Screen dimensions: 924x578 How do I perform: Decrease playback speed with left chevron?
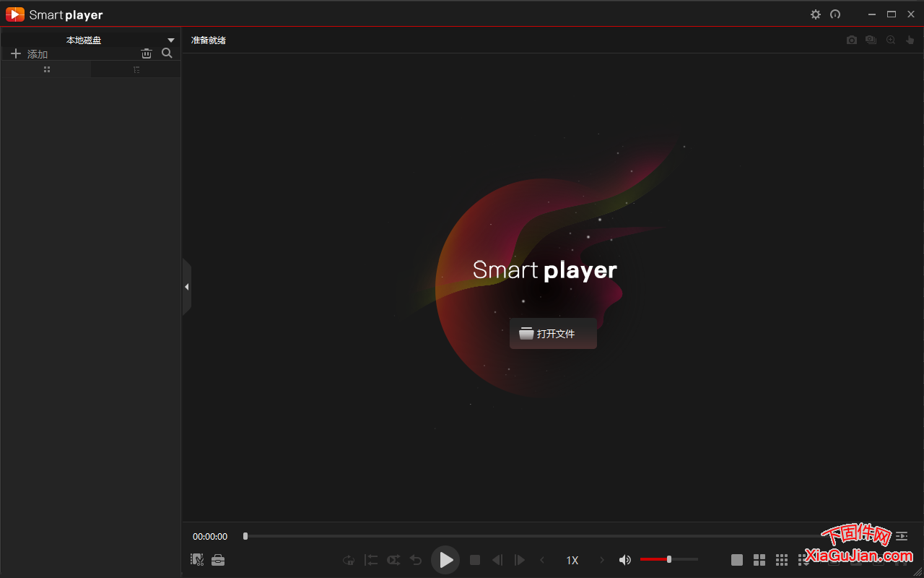point(543,560)
